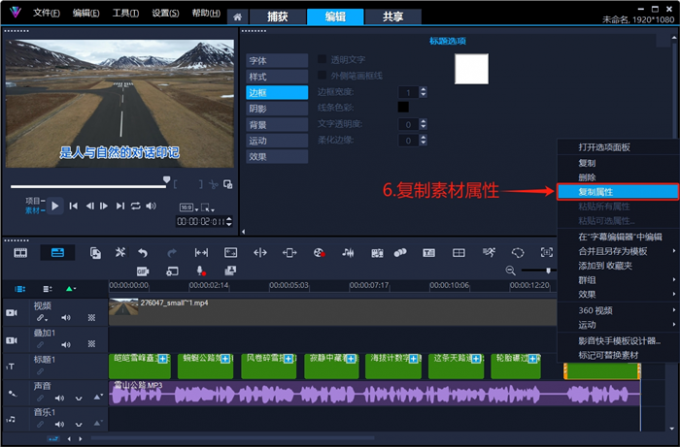Viewport: 680px width, 447px height.
Task: Step to the previous frame
Action: 90,206
